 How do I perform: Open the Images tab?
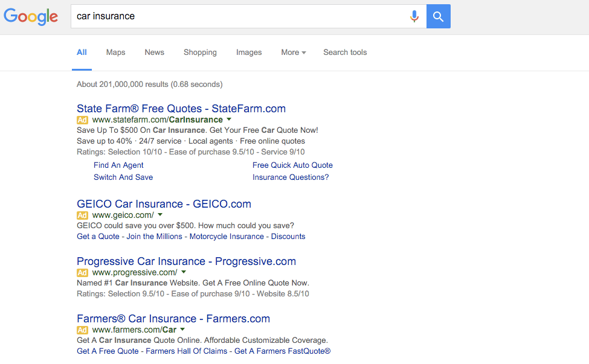pyautogui.click(x=249, y=53)
